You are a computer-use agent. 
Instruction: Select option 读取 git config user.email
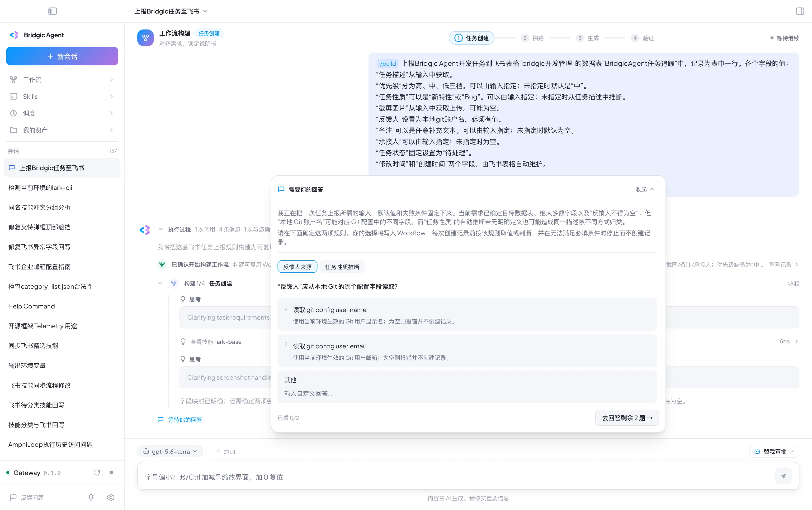point(467,351)
